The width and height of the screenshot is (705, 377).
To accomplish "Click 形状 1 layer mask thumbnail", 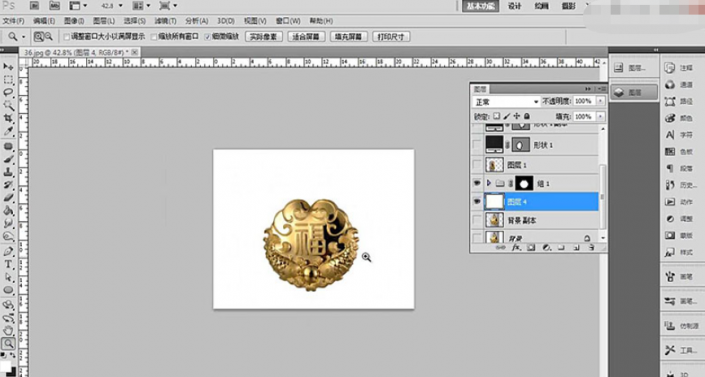I will 521,145.
